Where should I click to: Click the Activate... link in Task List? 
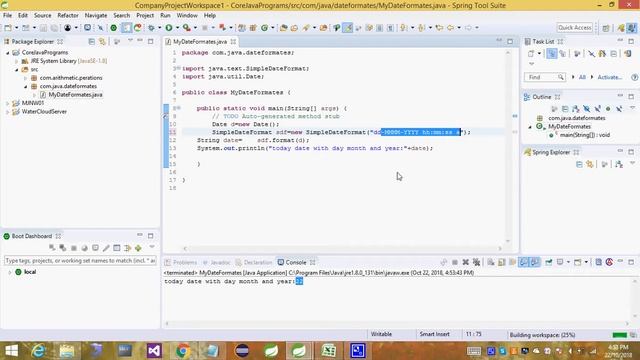609,77
